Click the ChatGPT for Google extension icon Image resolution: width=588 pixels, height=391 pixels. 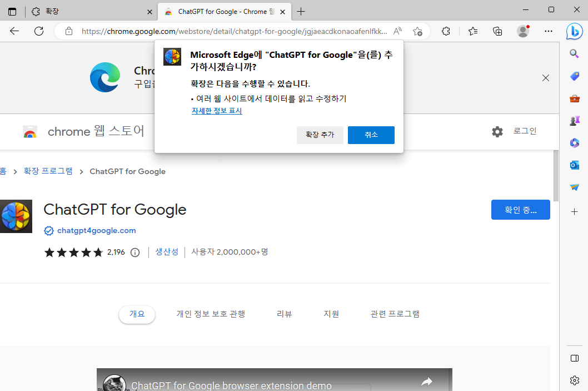[16, 216]
